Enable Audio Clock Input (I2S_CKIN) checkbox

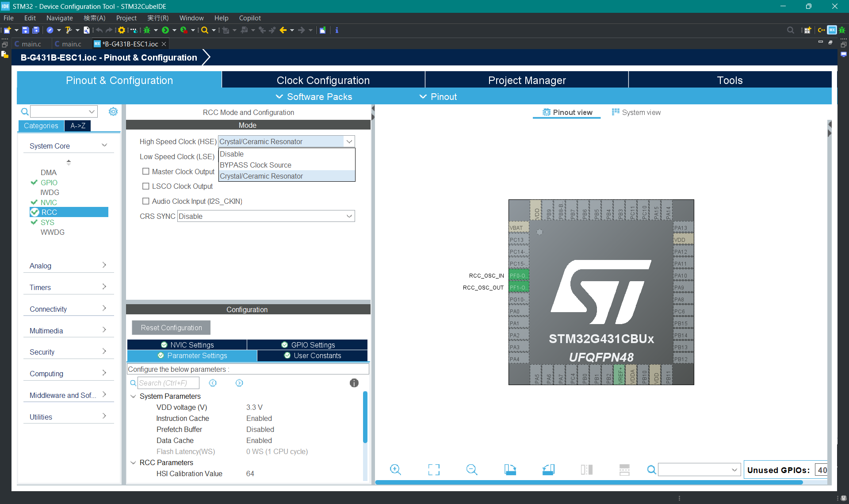point(146,201)
